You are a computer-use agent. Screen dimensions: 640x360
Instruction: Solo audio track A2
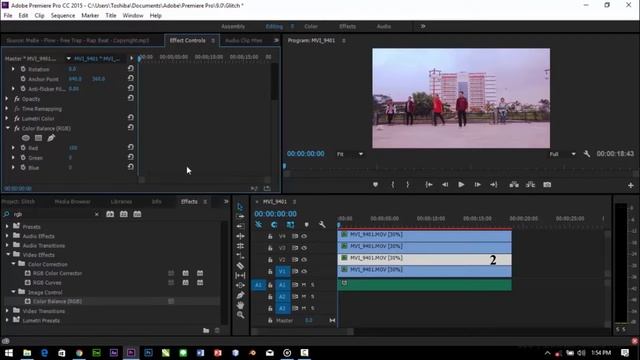click(313, 296)
